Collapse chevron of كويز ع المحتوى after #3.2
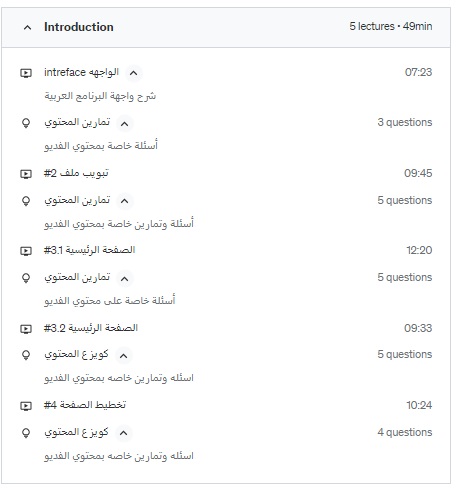Image resolution: width=457 pixels, height=491 pixels. [x=123, y=356]
